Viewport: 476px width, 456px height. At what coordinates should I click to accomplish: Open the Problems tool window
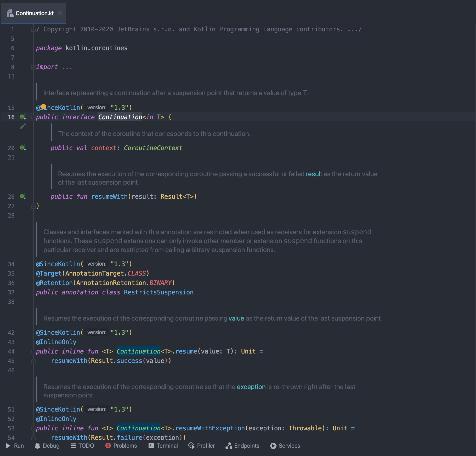coord(121,446)
